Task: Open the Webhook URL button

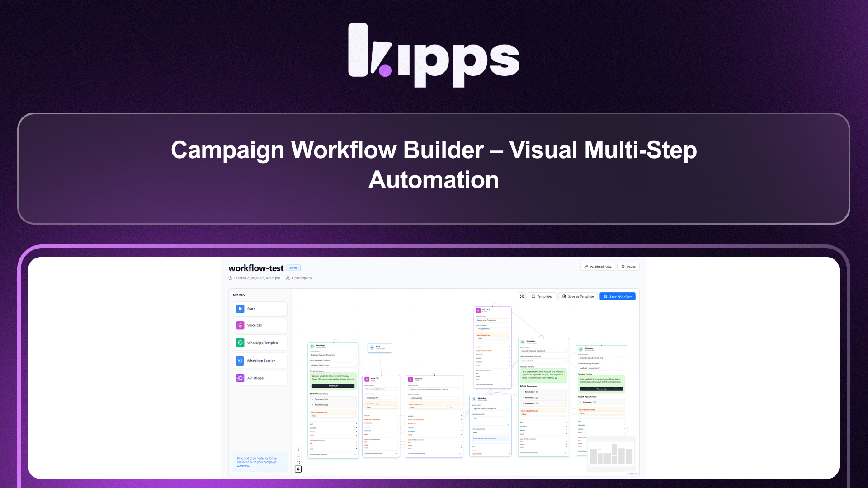Action: (x=598, y=267)
